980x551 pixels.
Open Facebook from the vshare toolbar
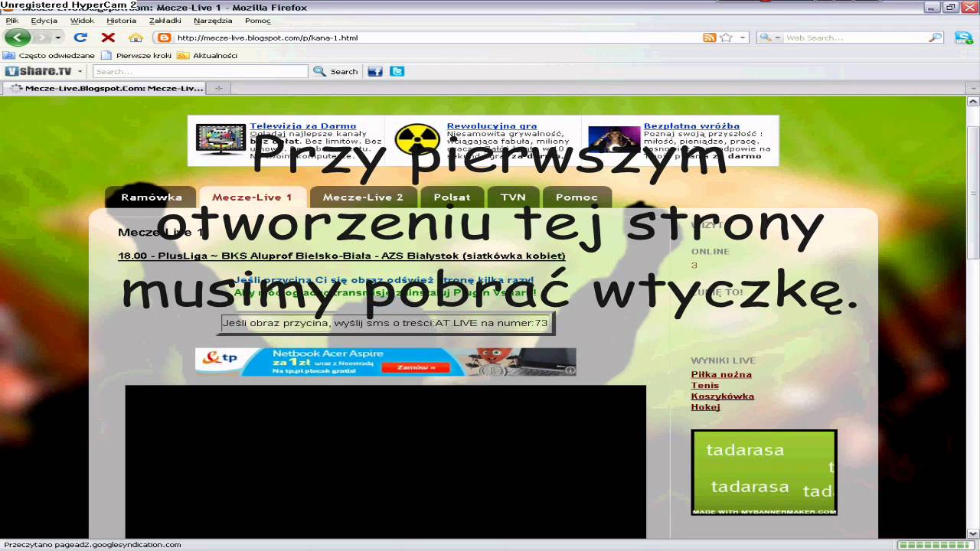(375, 71)
